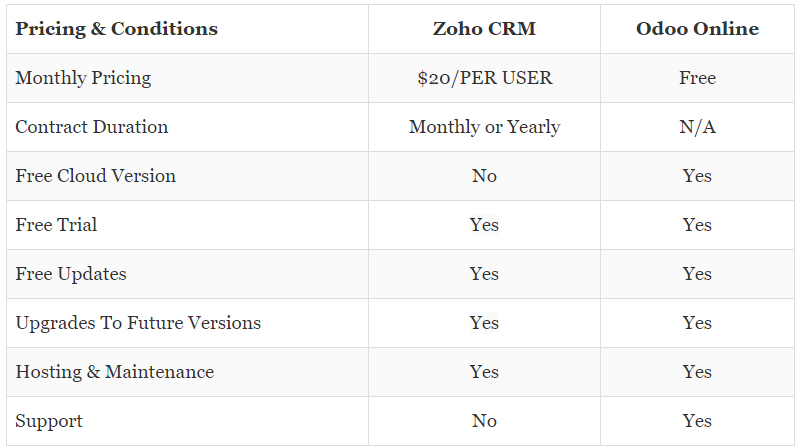The image size is (797, 447).
Task: Click the Support row label
Action: (49, 421)
